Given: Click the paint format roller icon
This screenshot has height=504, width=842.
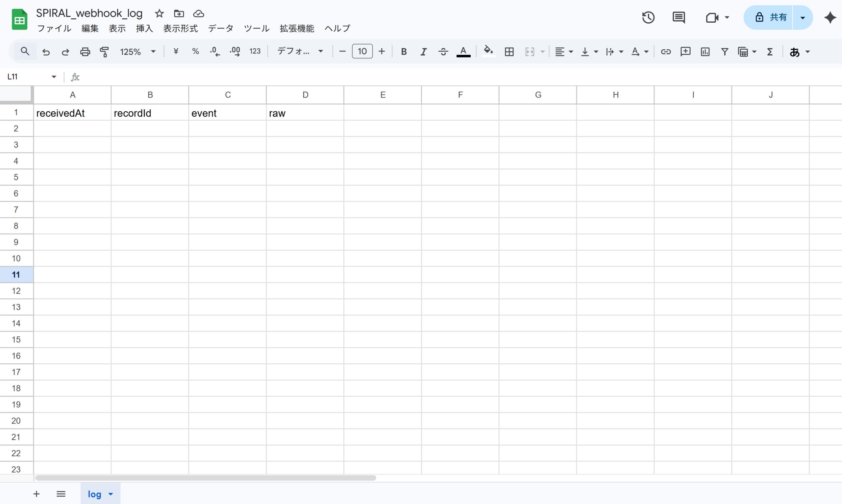Looking at the screenshot, I should 104,52.
